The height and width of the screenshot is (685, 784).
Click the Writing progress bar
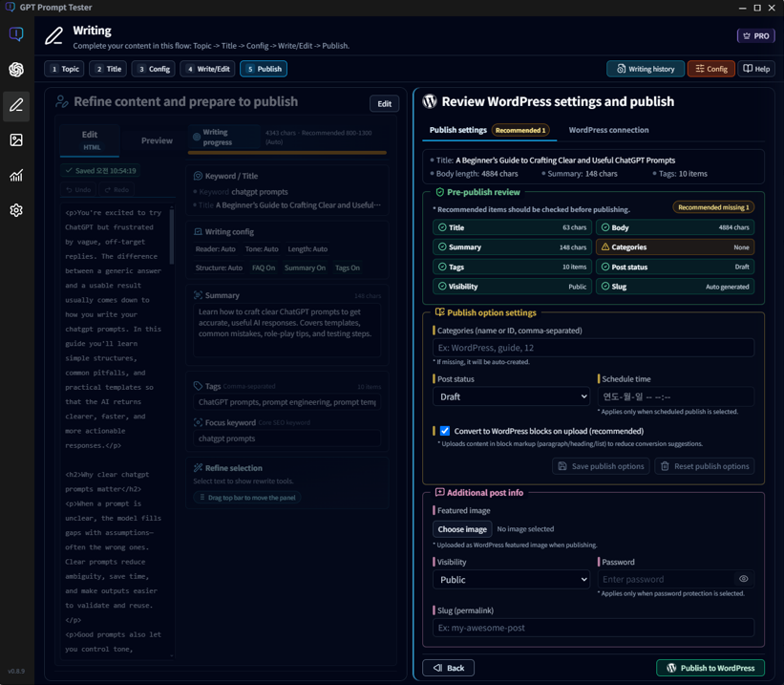pyautogui.click(x=286, y=152)
